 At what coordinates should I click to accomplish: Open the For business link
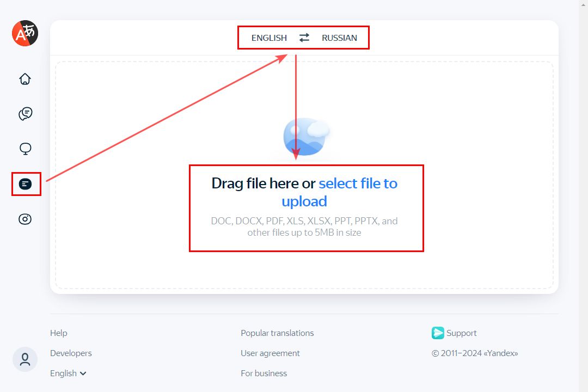pos(264,373)
